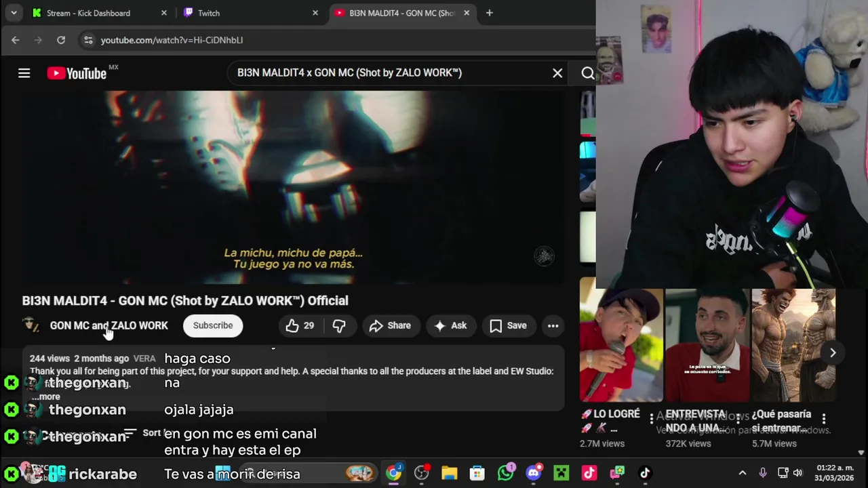Clear the YouTube search box text
868x488 pixels.
coord(557,73)
